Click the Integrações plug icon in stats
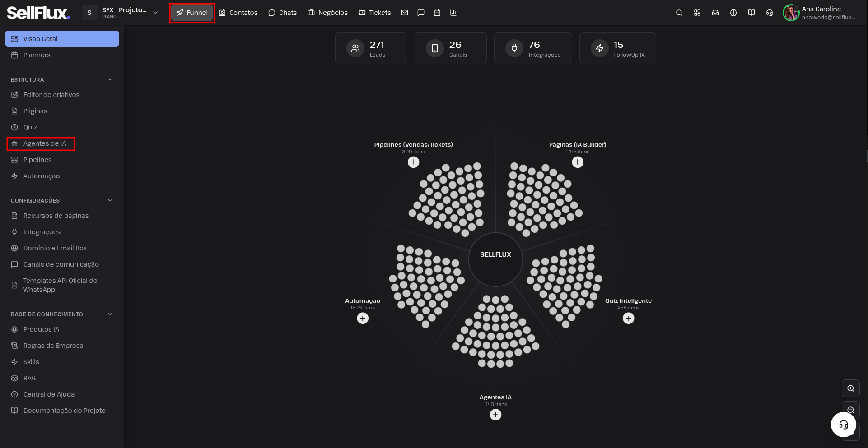This screenshot has height=448, width=868. [x=514, y=48]
